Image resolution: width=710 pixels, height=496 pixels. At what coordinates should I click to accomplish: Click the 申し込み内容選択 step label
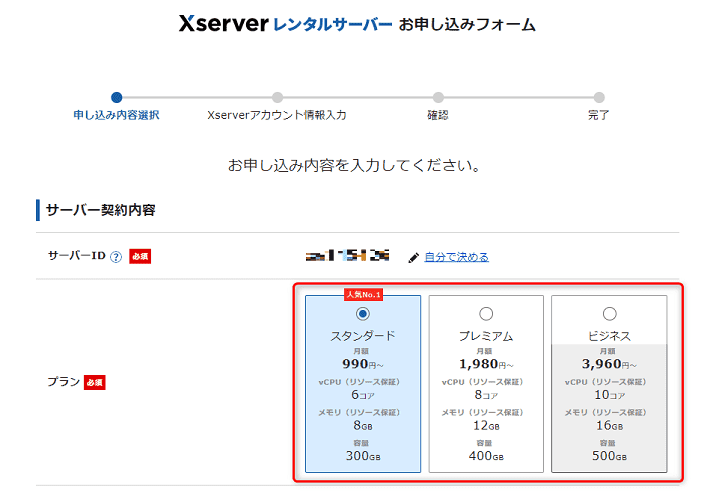[x=116, y=115]
